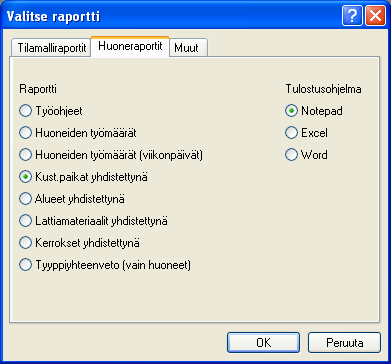This screenshot has height=364, width=391.
Task: Open the Huoneraportit tab
Action: click(x=130, y=46)
